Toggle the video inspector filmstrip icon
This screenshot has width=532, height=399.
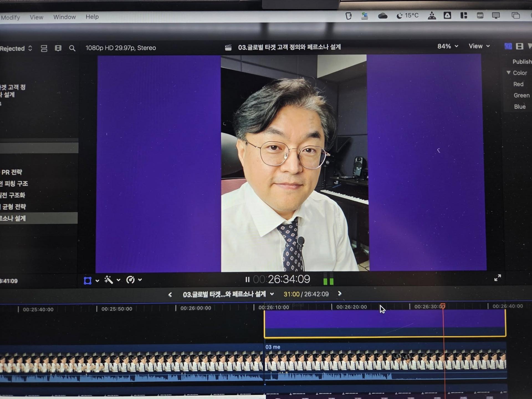(520, 46)
